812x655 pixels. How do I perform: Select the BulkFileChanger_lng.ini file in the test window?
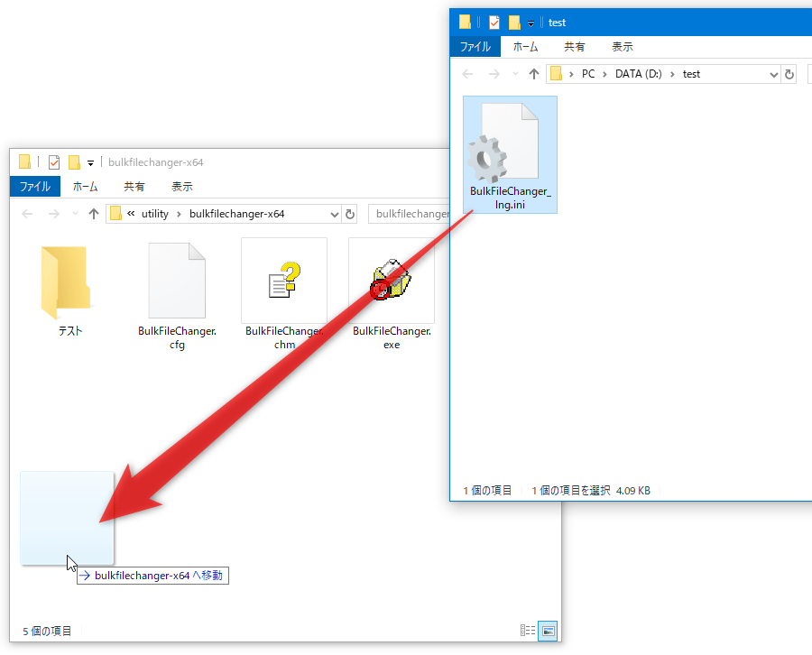coord(510,154)
